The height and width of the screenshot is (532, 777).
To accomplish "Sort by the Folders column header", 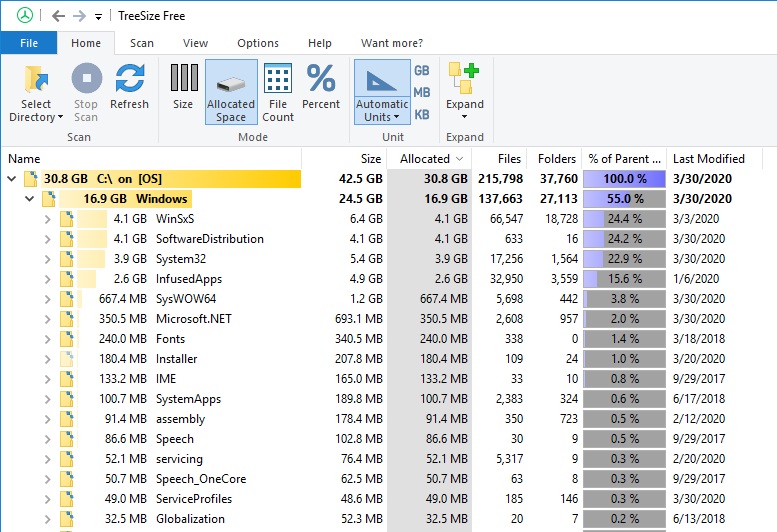I will click(x=554, y=159).
